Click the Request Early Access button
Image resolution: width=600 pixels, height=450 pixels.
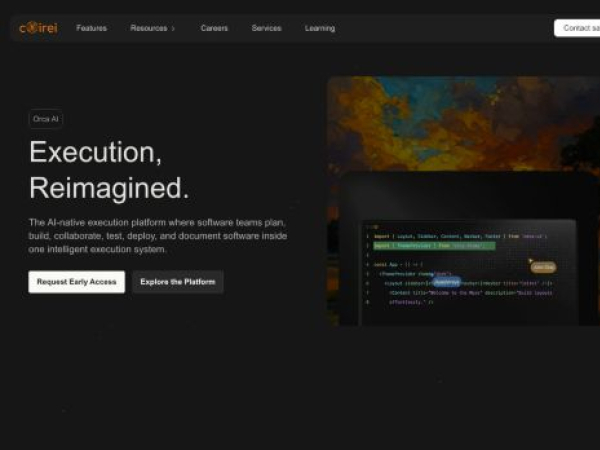tap(77, 282)
